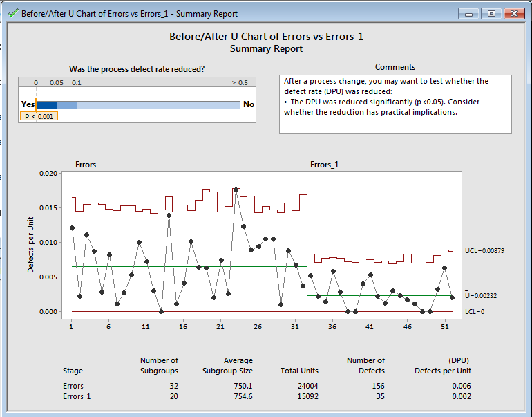The width and height of the screenshot is (532, 417).
Task: Click the Defects per Unit axis label
Action: point(31,243)
